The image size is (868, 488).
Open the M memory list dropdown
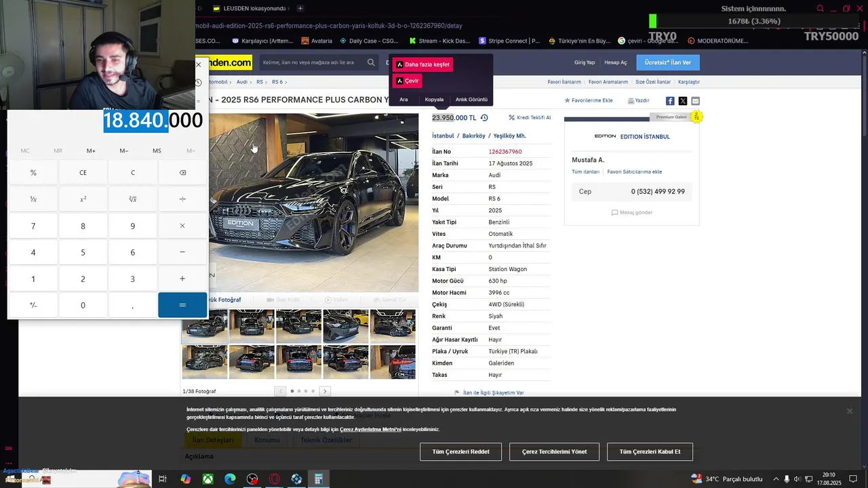(x=191, y=150)
